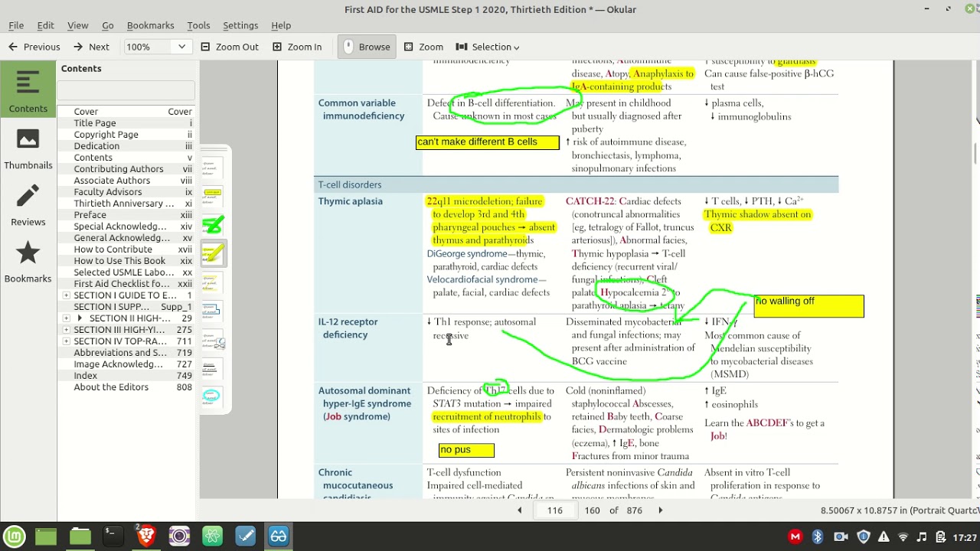This screenshot has width=980, height=551.
Task: Click the Previous page toolbar button
Action: click(x=34, y=47)
